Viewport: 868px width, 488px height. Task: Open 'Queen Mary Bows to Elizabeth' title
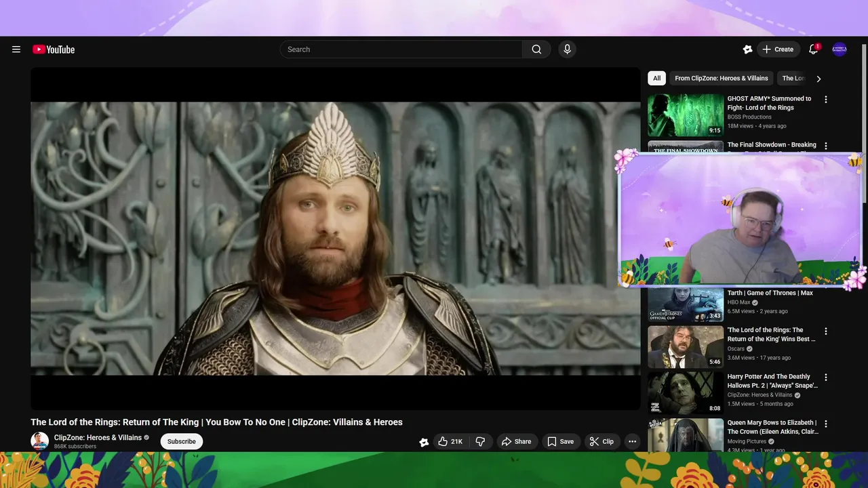coord(772,427)
